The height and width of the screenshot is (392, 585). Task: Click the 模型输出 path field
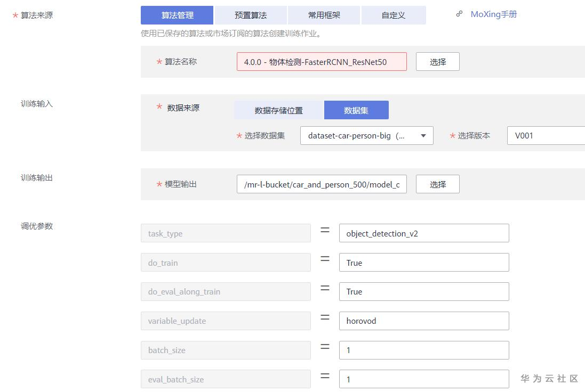click(322, 184)
